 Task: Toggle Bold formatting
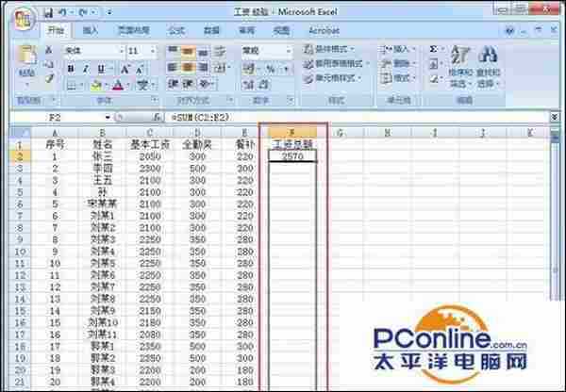pyautogui.click(x=71, y=69)
